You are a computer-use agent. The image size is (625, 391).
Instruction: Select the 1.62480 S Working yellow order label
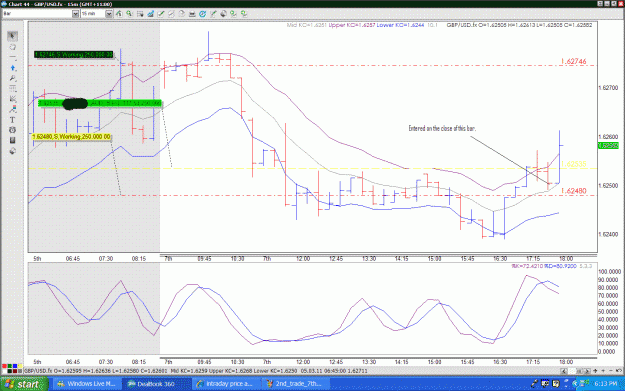pos(71,137)
